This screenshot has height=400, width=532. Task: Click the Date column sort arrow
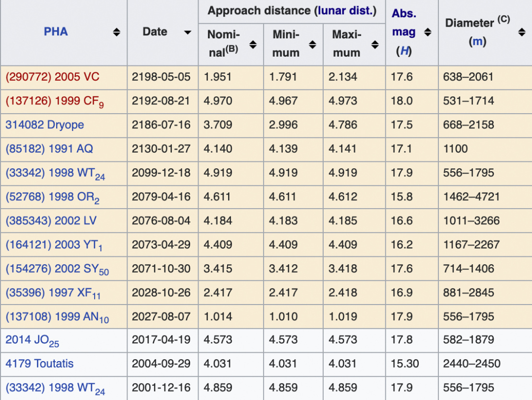(187, 32)
